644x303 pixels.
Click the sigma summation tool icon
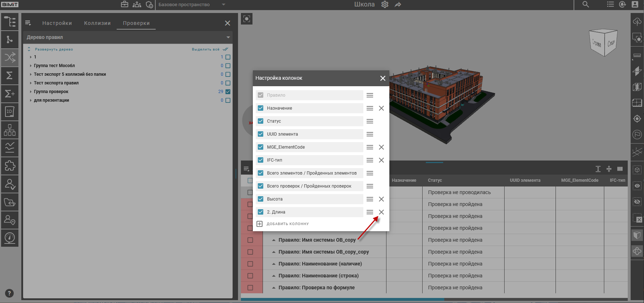coord(10,75)
